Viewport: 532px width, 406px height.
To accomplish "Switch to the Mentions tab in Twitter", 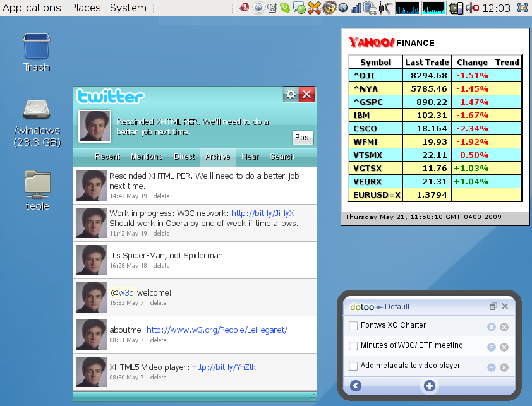I will point(147,157).
